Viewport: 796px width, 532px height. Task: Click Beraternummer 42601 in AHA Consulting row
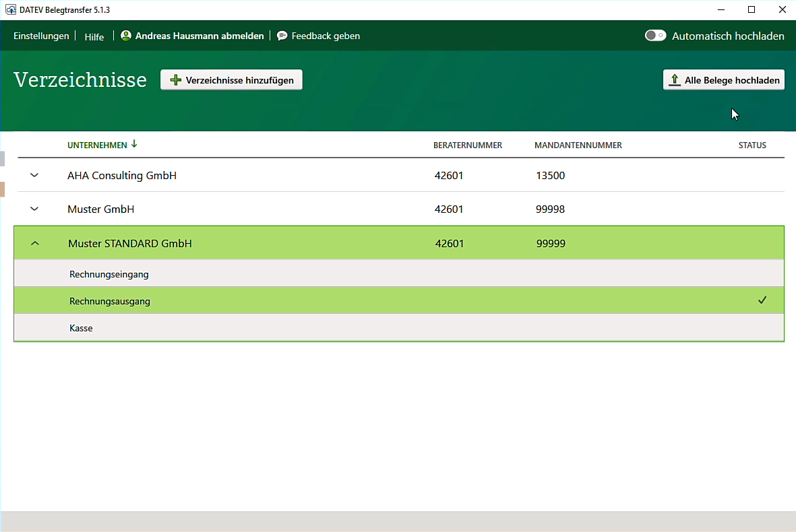click(449, 176)
